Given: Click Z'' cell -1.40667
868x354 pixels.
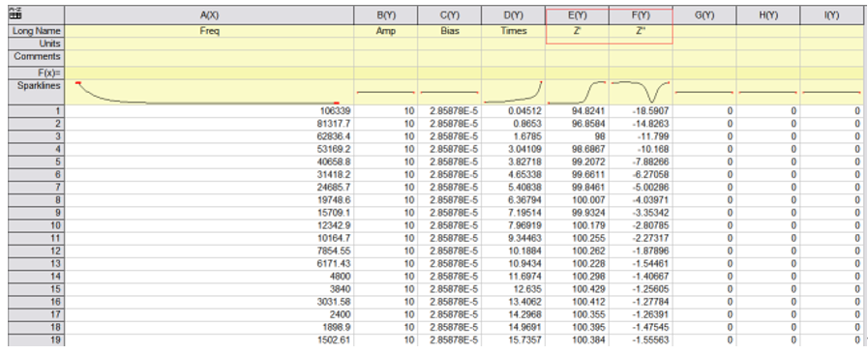Looking at the screenshot, I should tap(641, 276).
